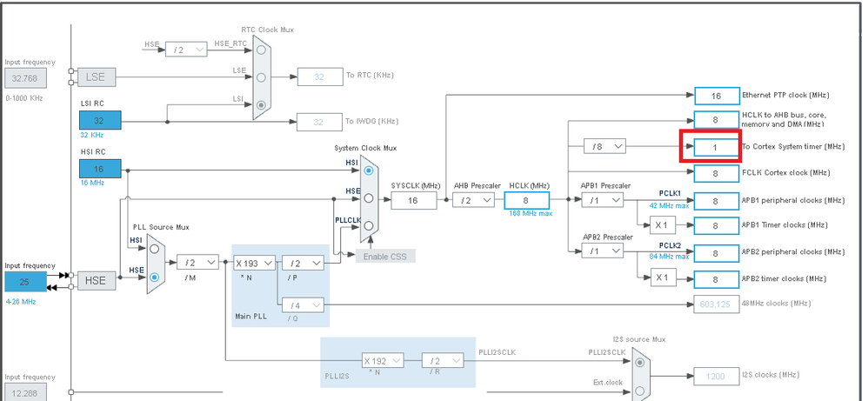This screenshot has height=401, width=868.
Task: Click the 168 MHz max label
Action: pyautogui.click(x=531, y=213)
